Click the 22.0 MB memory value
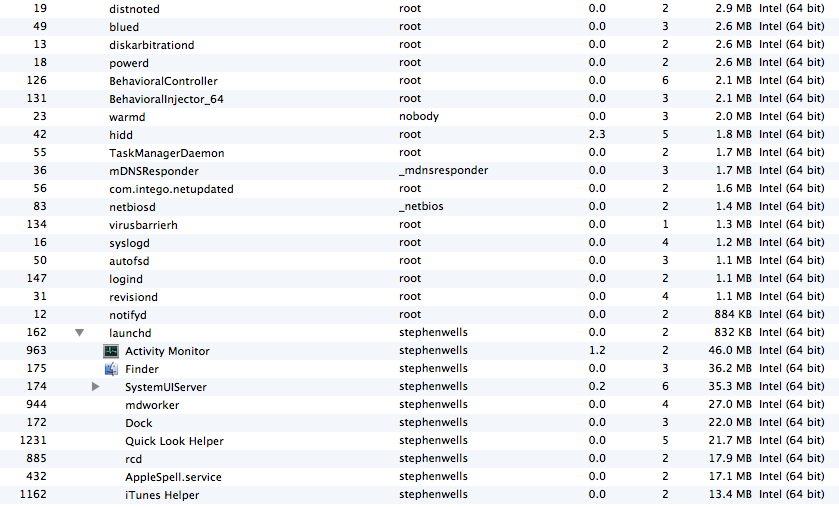Viewport: 839px width, 507px height. [x=730, y=422]
